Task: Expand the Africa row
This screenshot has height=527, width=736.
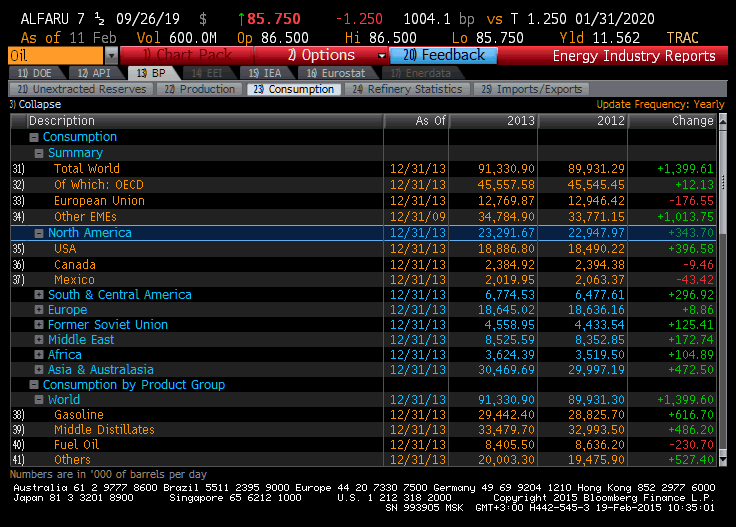Action: click(39, 355)
